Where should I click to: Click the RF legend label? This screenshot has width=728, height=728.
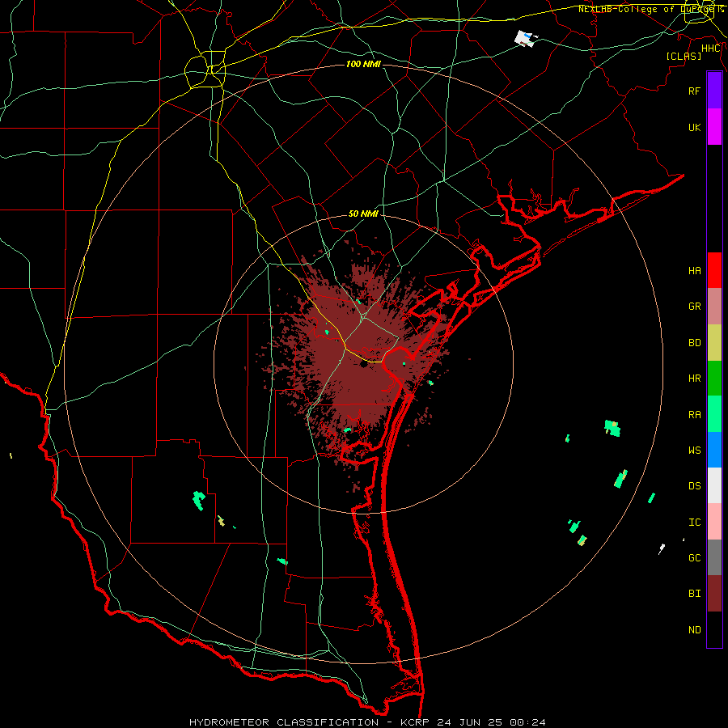[695, 91]
